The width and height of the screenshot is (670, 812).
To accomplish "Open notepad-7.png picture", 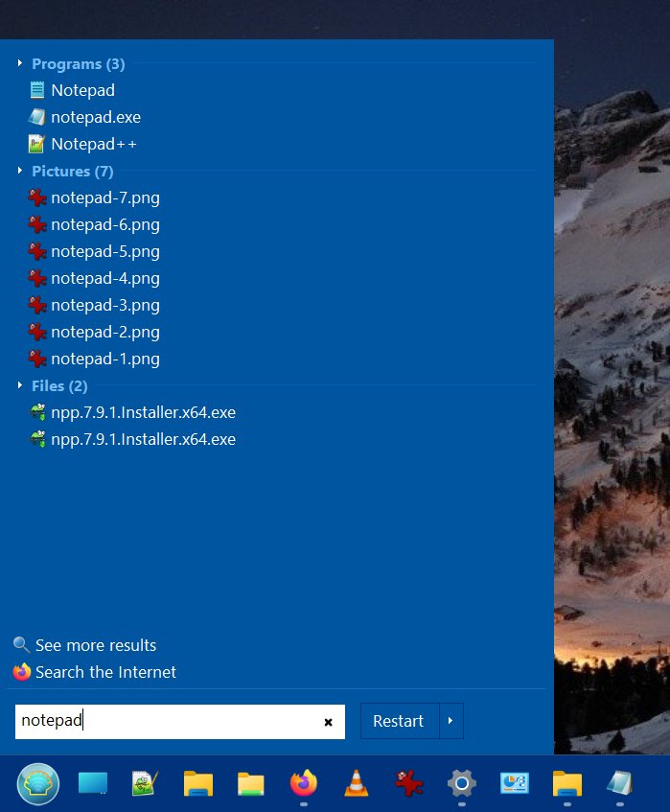I will pyautogui.click(x=94, y=197).
